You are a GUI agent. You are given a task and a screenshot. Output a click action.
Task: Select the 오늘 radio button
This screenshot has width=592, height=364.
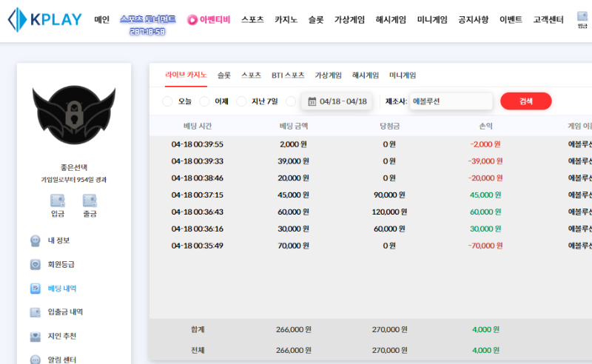tap(167, 101)
